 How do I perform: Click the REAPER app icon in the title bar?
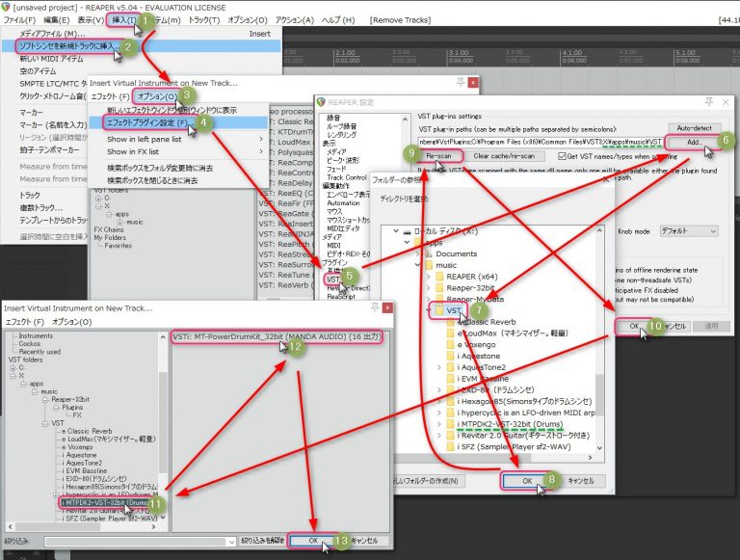7,6
